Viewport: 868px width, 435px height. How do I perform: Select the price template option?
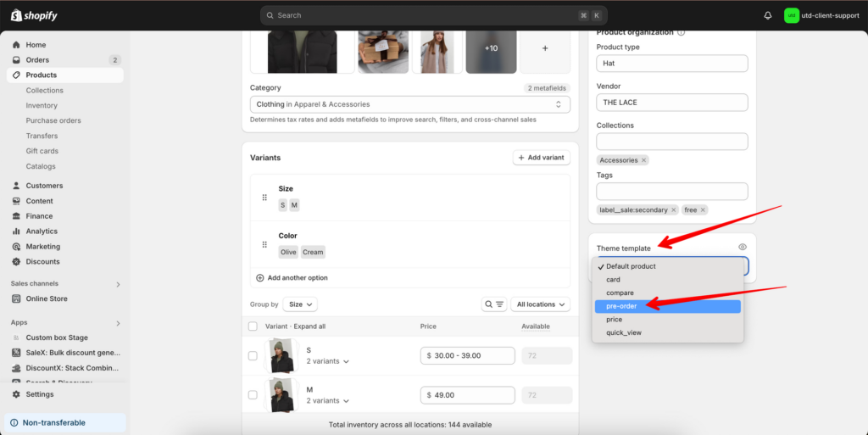pyautogui.click(x=668, y=320)
